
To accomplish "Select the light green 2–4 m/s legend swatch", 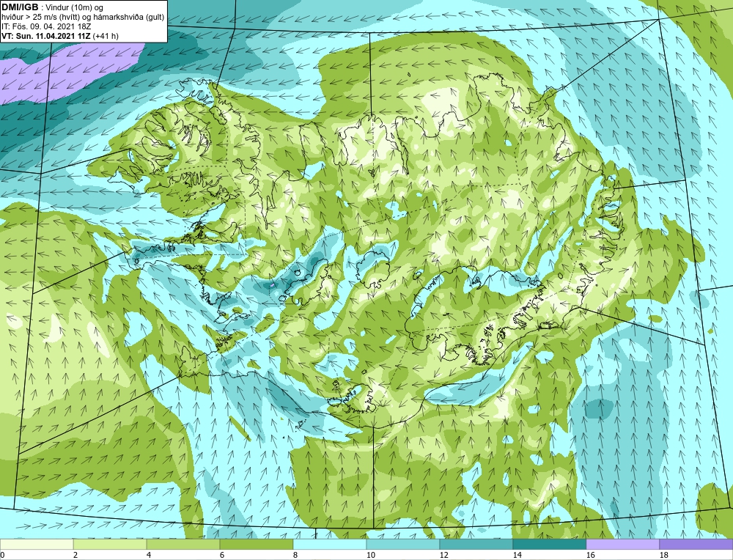I will point(110,545).
